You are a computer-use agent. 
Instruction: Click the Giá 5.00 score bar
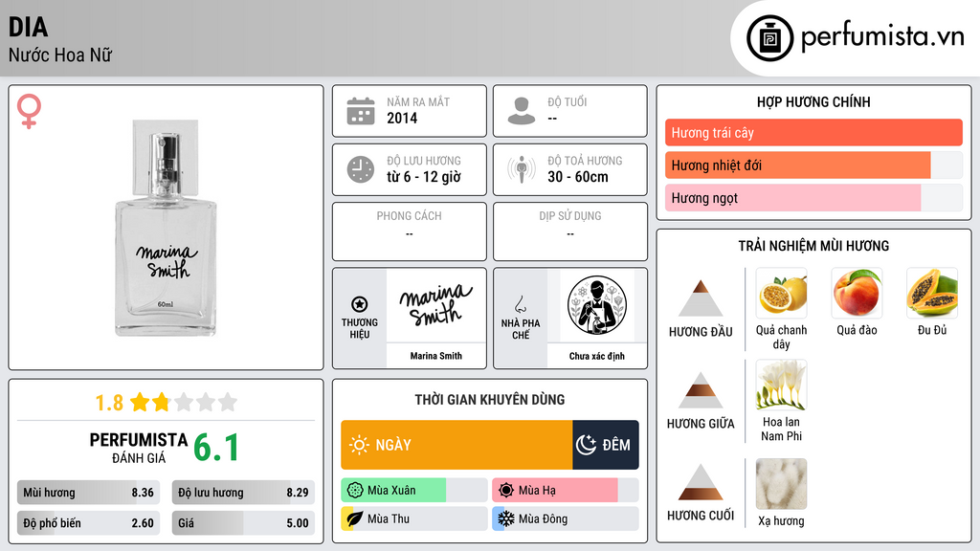point(243,523)
